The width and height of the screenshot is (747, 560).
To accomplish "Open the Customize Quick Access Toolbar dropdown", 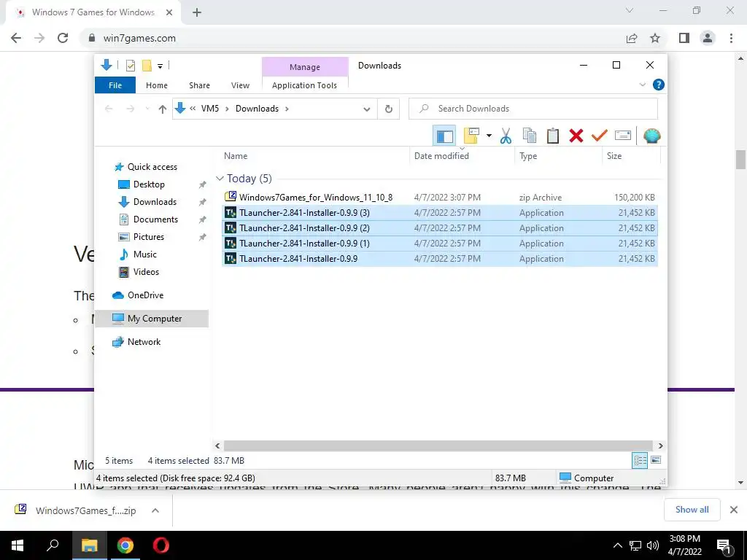I will coord(160,66).
